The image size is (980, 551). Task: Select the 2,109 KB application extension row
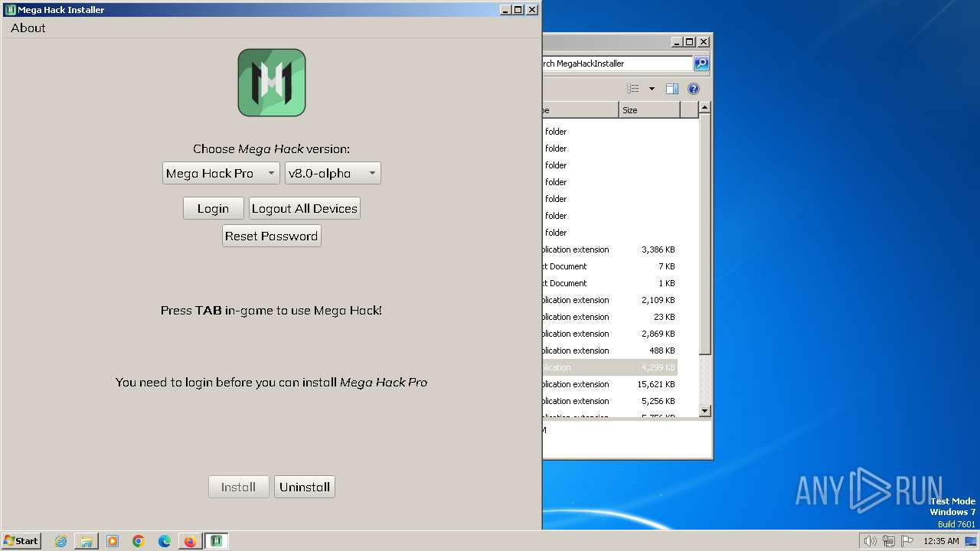point(610,300)
